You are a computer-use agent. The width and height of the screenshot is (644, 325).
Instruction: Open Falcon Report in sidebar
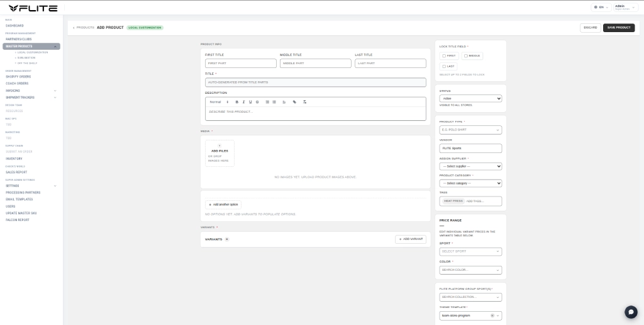(17, 220)
